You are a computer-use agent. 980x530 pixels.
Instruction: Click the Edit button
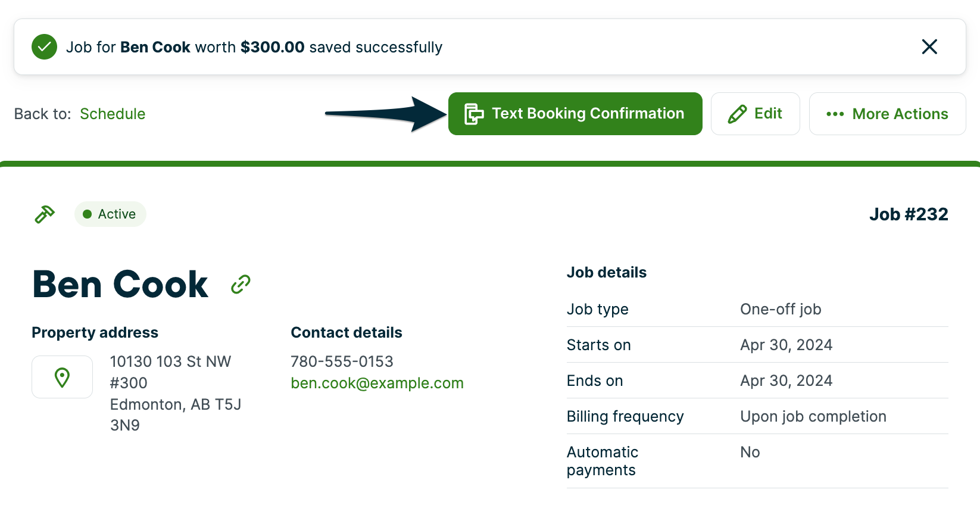coord(756,113)
